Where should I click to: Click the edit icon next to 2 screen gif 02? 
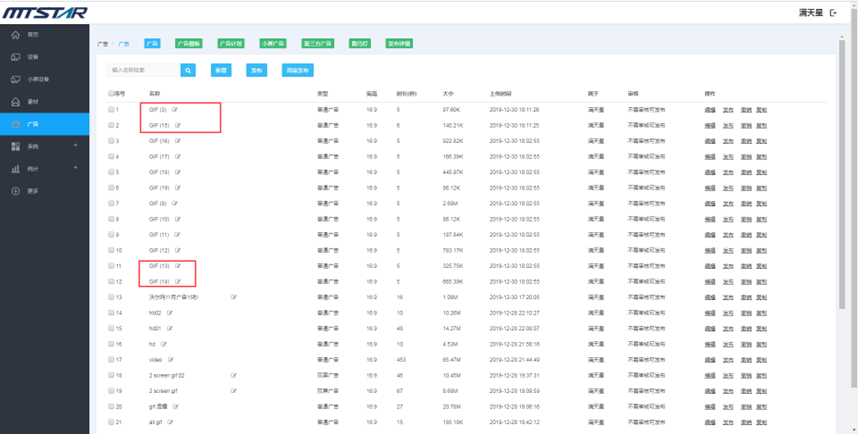point(233,375)
